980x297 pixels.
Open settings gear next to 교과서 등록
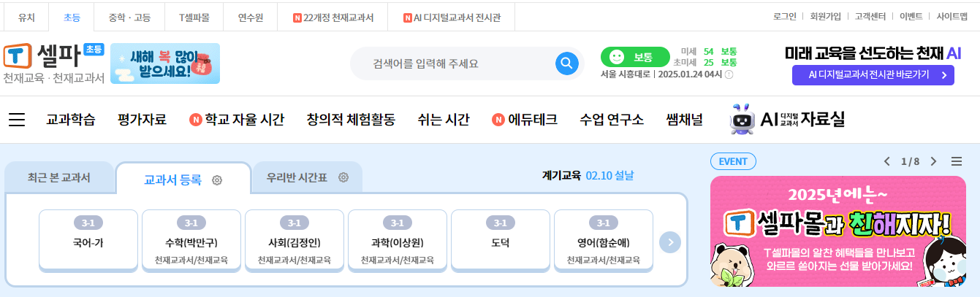pyautogui.click(x=217, y=180)
